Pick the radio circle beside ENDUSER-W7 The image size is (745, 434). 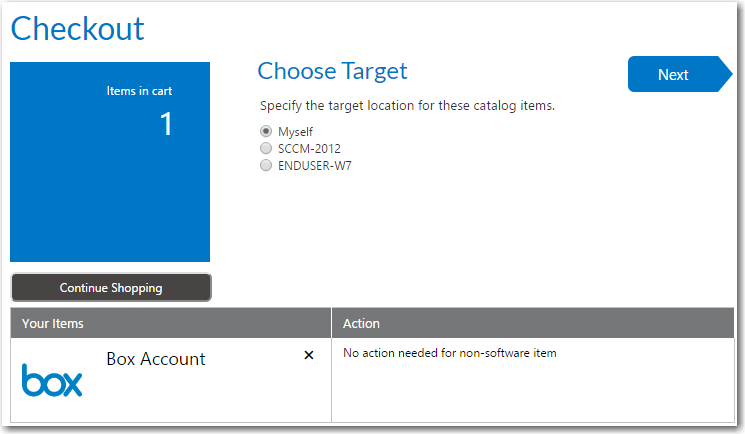click(x=266, y=166)
